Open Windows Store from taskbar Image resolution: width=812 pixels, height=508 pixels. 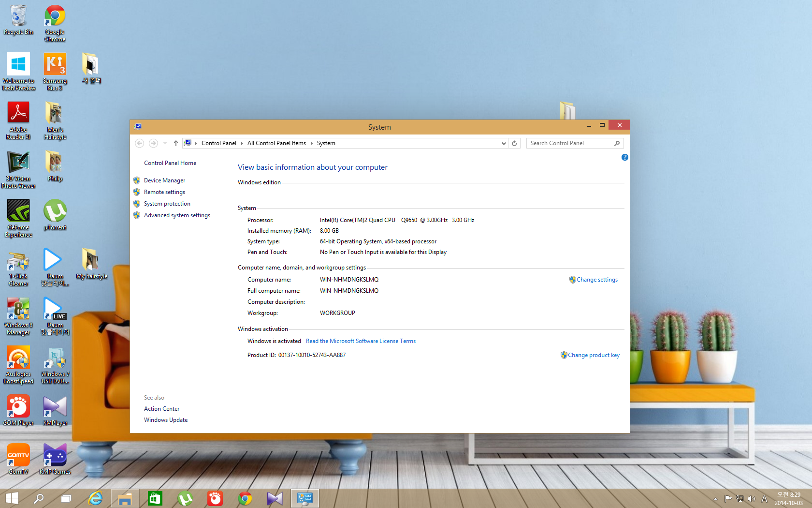pos(155,498)
